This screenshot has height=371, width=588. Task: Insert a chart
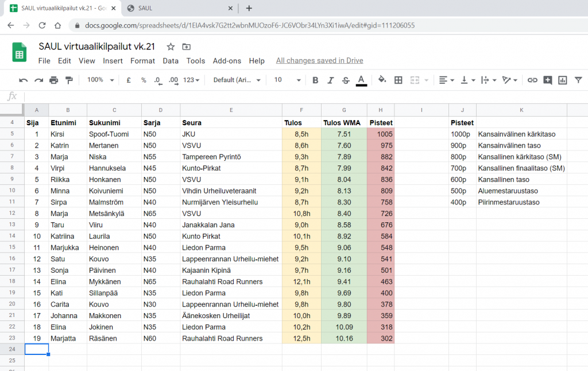click(x=563, y=80)
